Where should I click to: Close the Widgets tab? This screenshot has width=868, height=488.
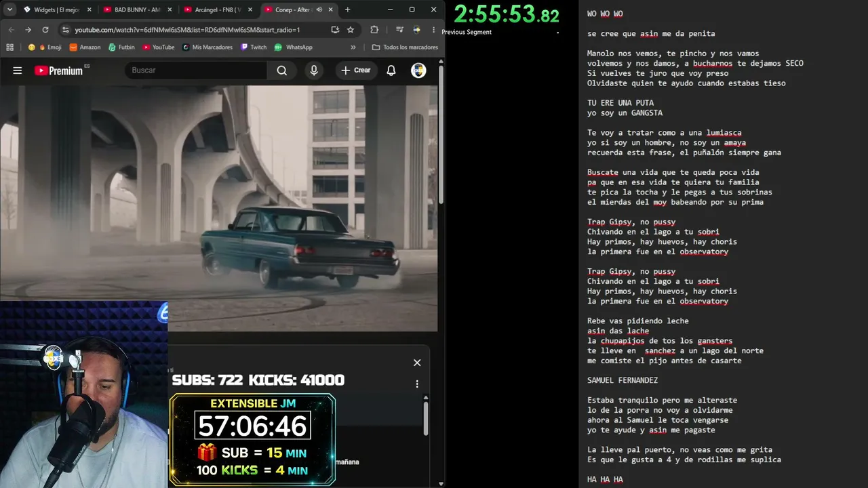point(89,9)
